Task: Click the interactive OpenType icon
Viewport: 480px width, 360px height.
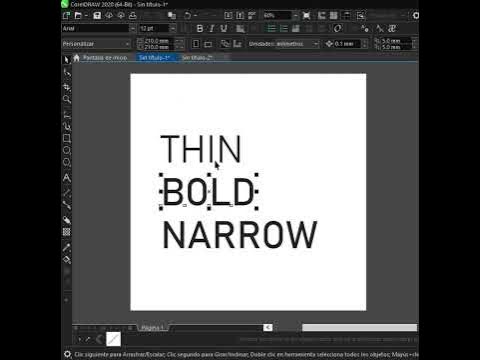Action: pyautogui.click(x=337, y=29)
